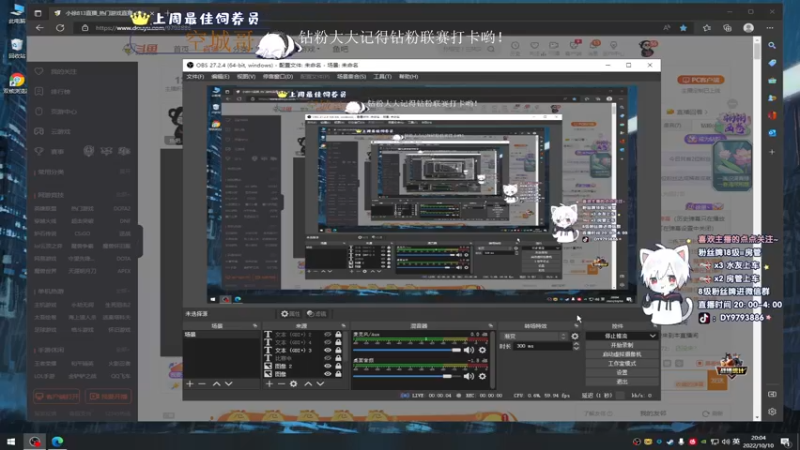Image resolution: width=800 pixels, height=450 pixels.
Task: Toggle lock on 文本 (GDI+) 3 source
Action: point(338,351)
